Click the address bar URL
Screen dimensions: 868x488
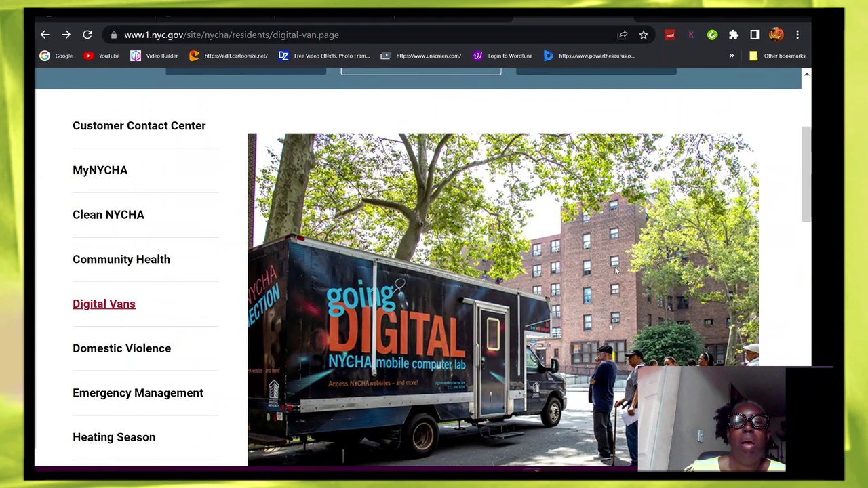(231, 35)
